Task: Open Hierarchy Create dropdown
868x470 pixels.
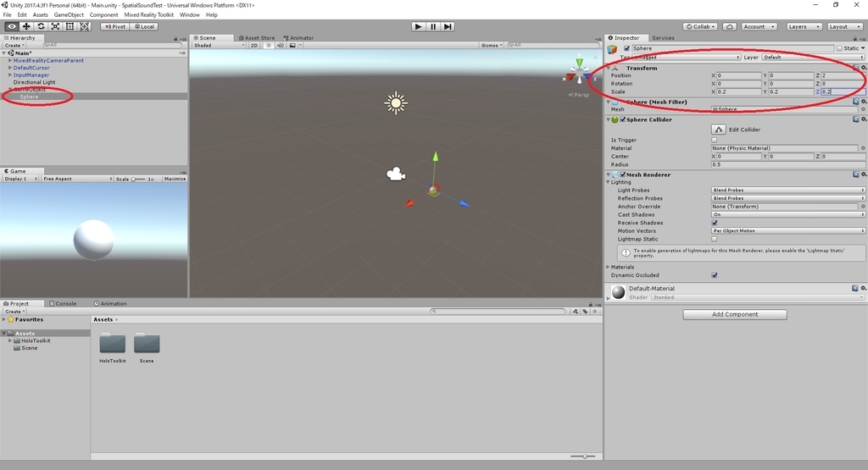Action: coord(14,46)
